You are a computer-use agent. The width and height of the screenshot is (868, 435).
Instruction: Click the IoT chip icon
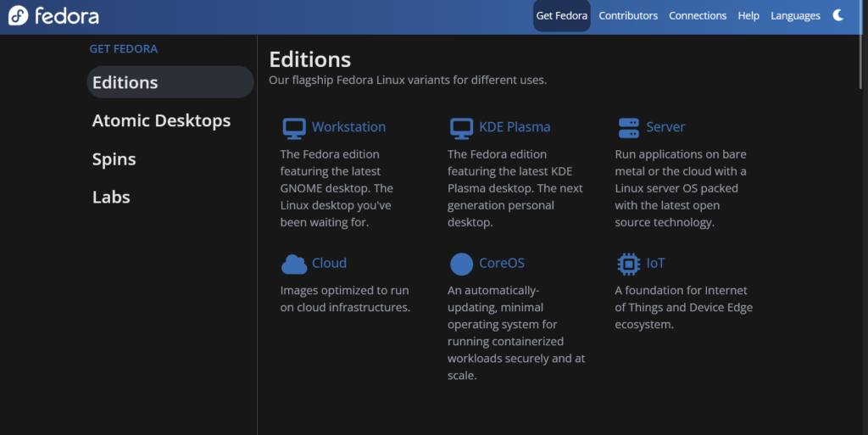(x=628, y=264)
